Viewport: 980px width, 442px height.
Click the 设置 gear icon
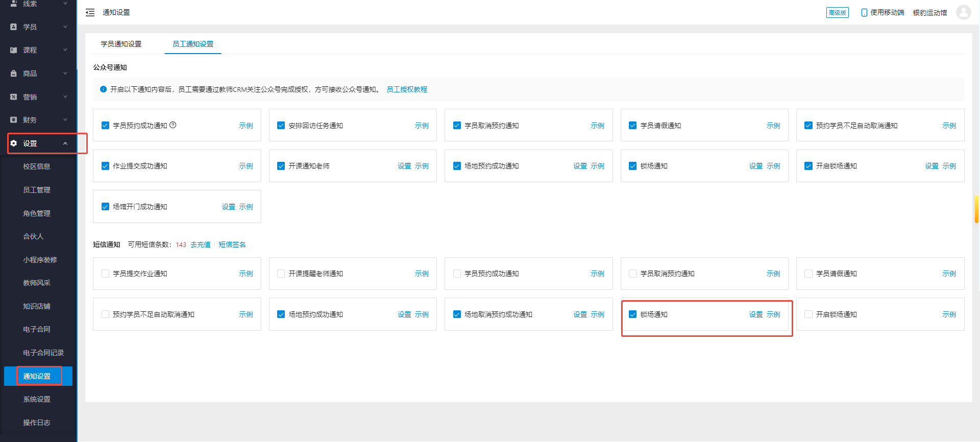pos(14,143)
